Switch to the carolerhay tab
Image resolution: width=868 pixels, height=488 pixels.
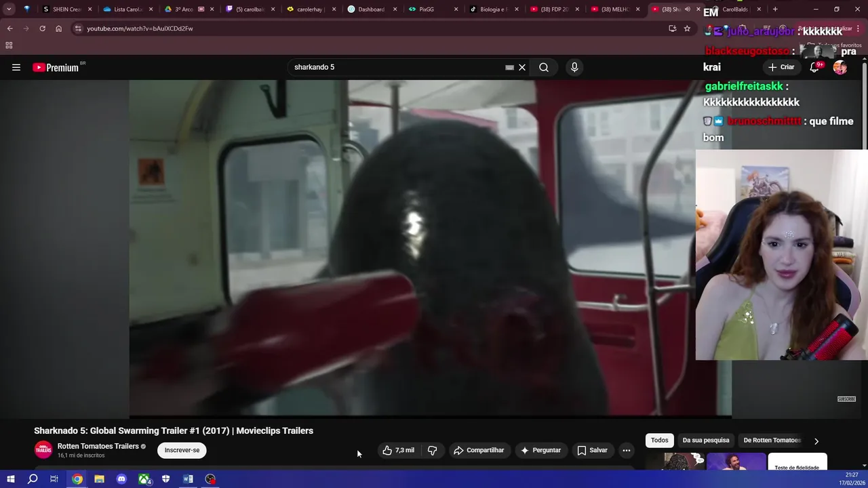311,9
